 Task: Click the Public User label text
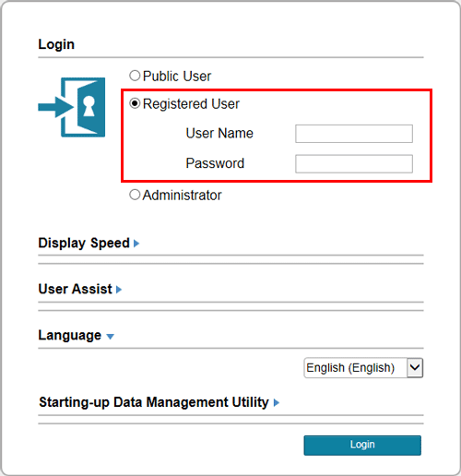point(177,77)
